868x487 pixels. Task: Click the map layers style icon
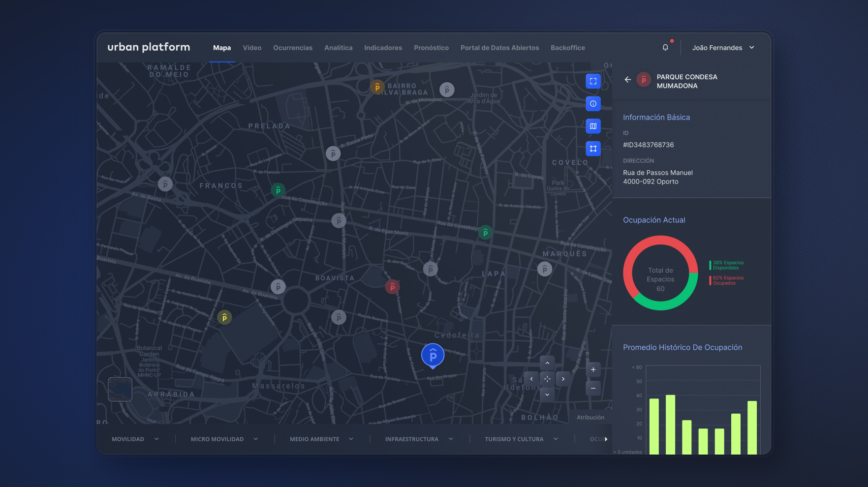[593, 126]
